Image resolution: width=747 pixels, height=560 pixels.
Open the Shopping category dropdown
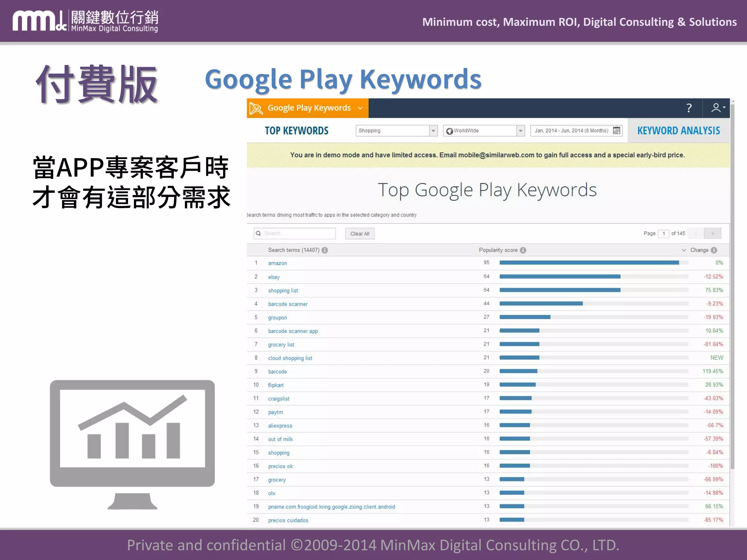point(433,131)
